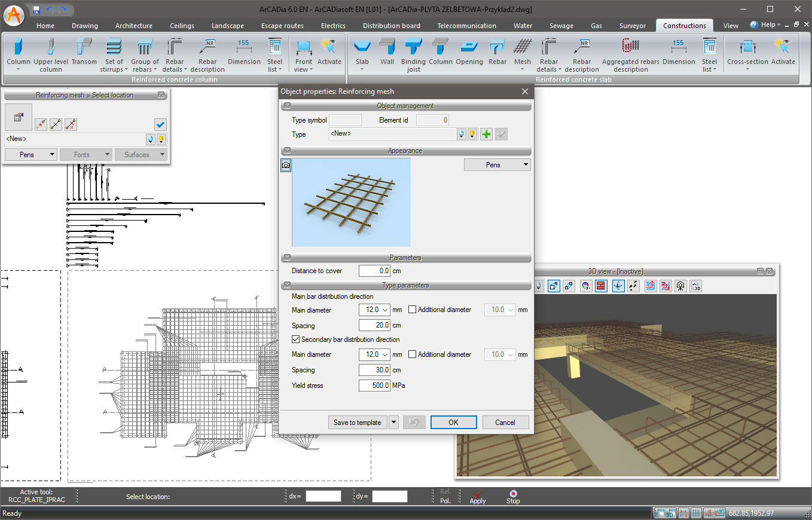
Task: Click the Upper level column tool
Action: pyautogui.click(x=51, y=52)
